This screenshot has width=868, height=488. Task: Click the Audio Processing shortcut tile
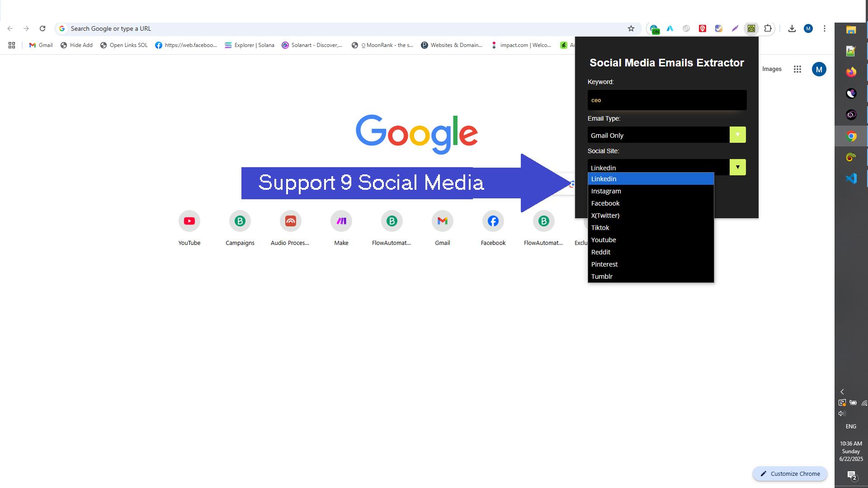290,221
